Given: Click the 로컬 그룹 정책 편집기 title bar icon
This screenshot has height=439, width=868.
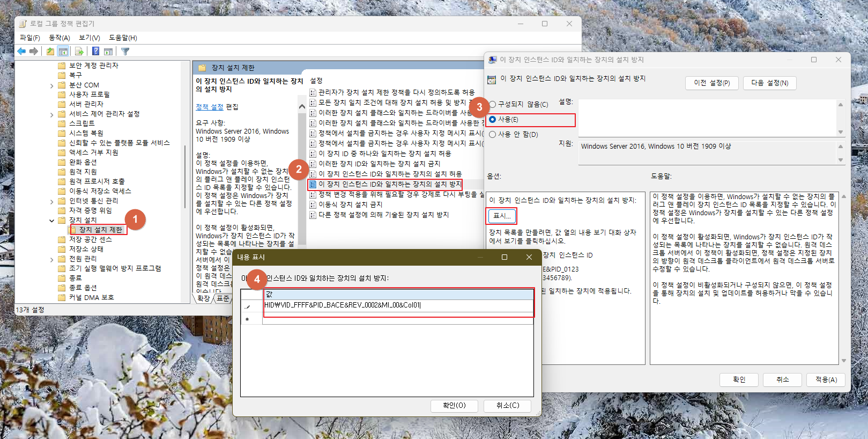Looking at the screenshot, I should coord(23,24).
